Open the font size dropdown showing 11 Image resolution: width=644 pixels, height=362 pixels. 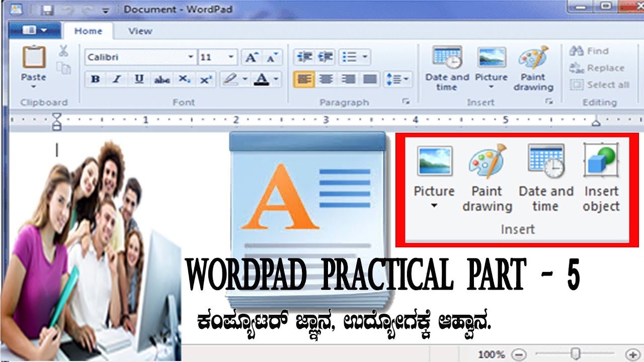tap(231, 57)
